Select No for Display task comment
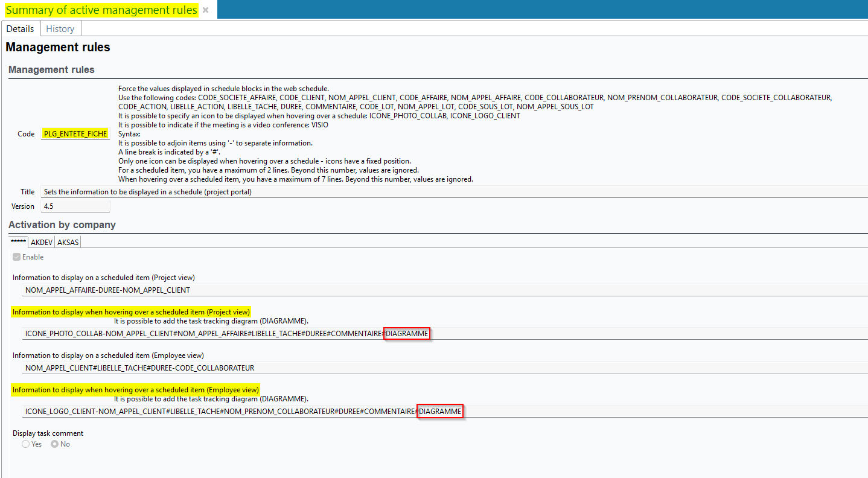The width and height of the screenshot is (868, 478). [55, 444]
